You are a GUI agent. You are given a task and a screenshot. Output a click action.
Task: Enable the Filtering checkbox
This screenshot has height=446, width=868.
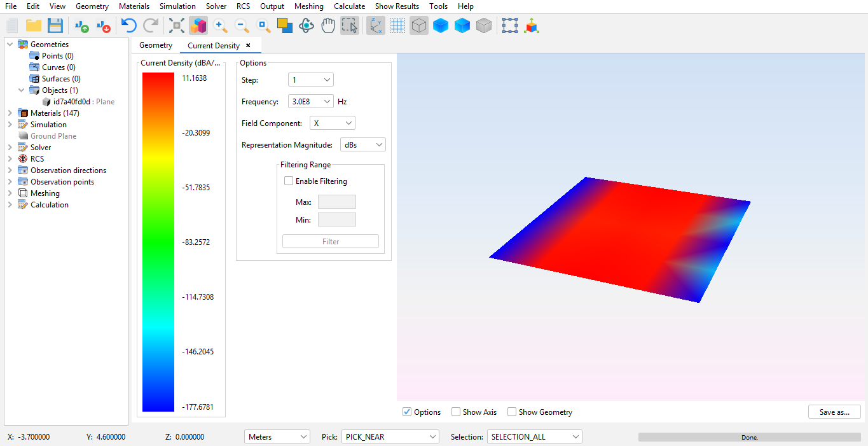coord(289,181)
